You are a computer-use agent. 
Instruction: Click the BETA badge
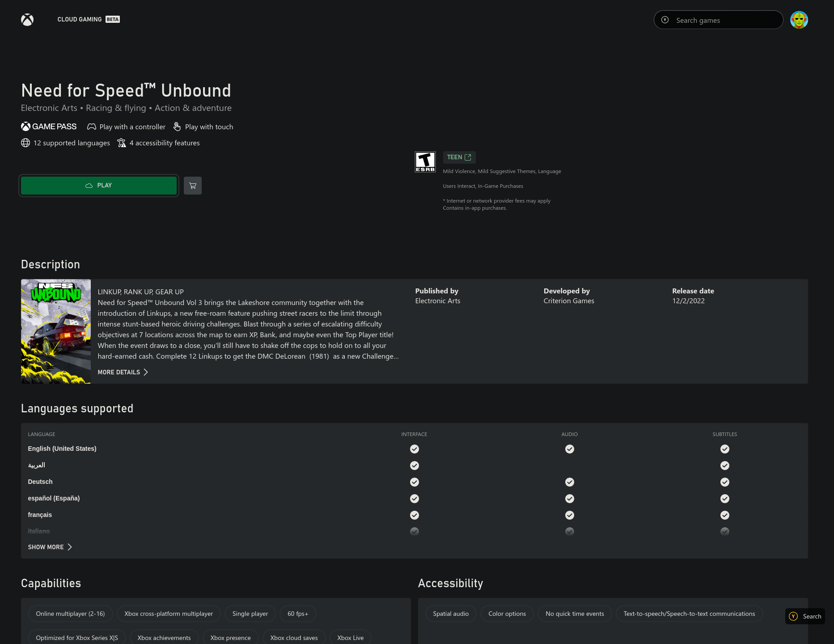(113, 19)
